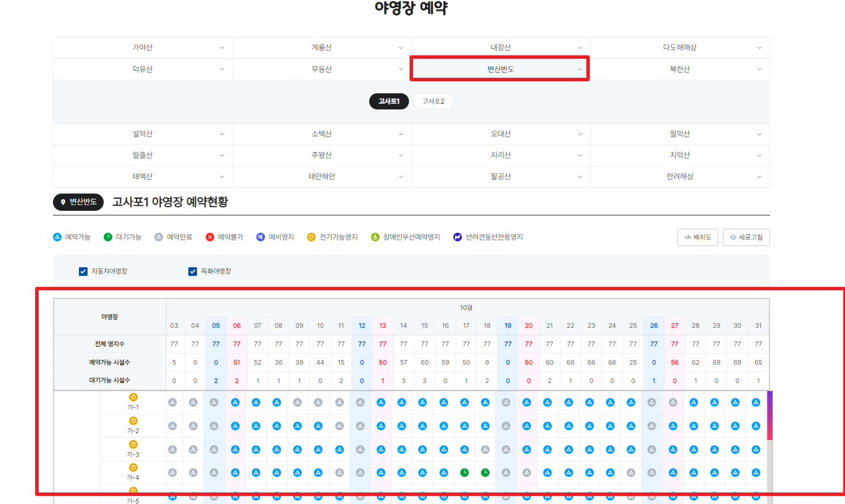This screenshot has width=845, height=504.
Task: Expand the 설악산 dropdown
Action: 142,133
